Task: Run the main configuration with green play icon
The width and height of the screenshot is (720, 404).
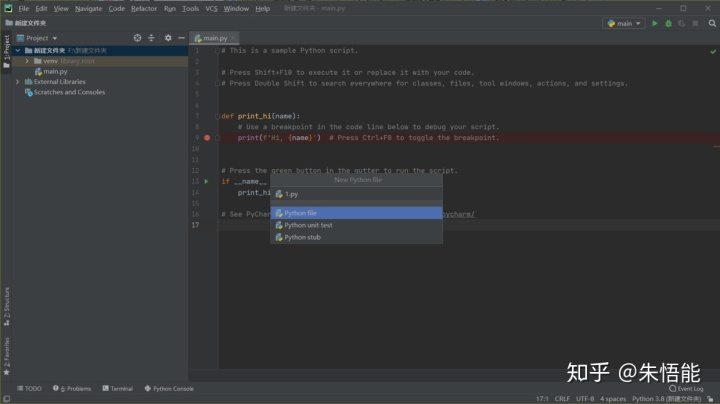Action: [x=655, y=23]
